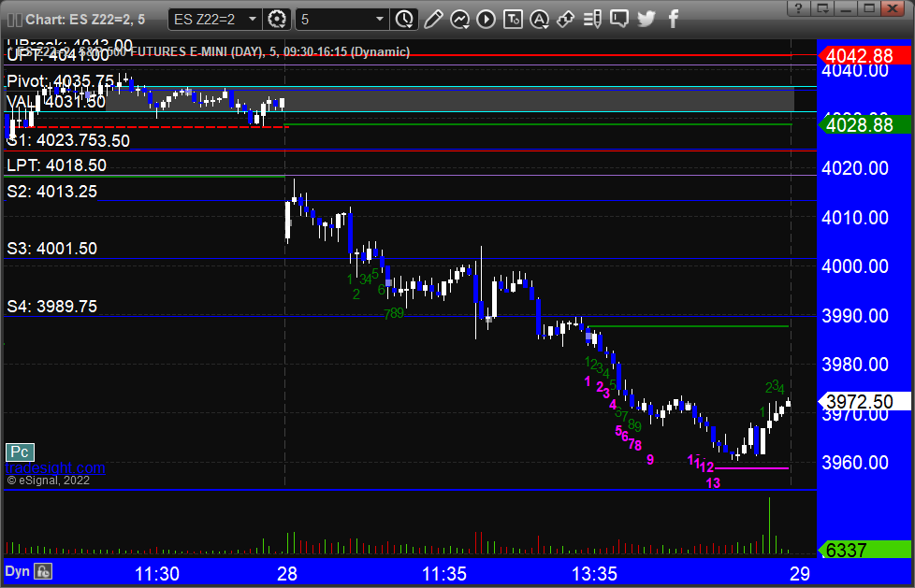Expand the ES Z22=2 symbol dropdown
Image resolution: width=915 pixels, height=588 pixels.
click(x=252, y=20)
